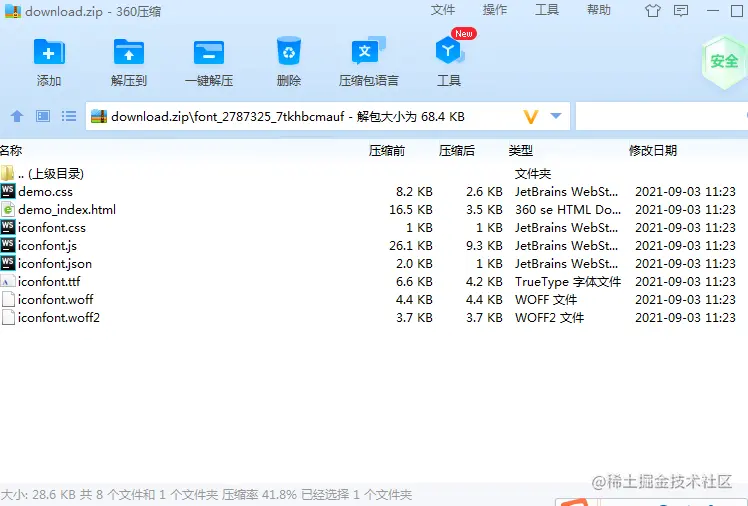Select the iconfont.woff file
Image resolution: width=748 pixels, height=506 pixels.
374,299
